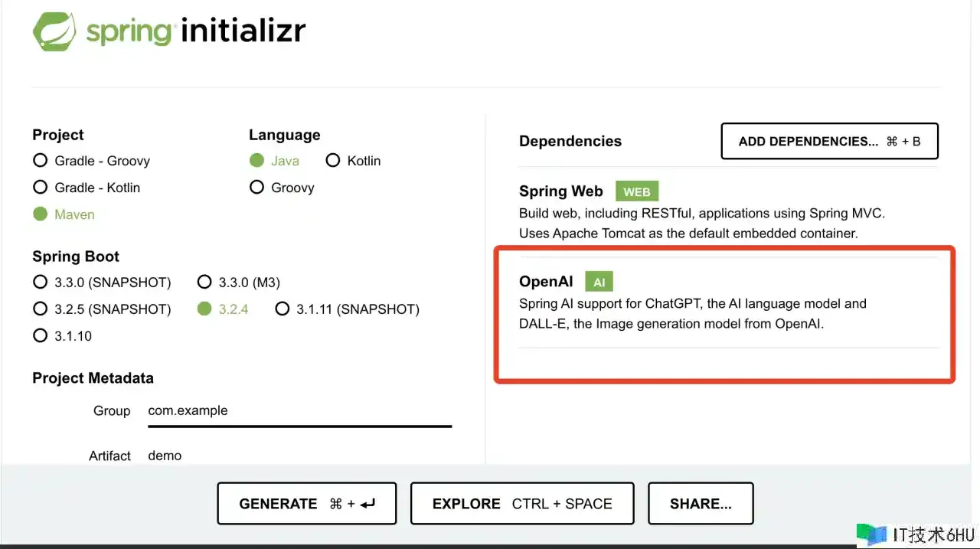Choose Kotlin as the language
The height and width of the screenshot is (549, 980).
click(x=353, y=161)
